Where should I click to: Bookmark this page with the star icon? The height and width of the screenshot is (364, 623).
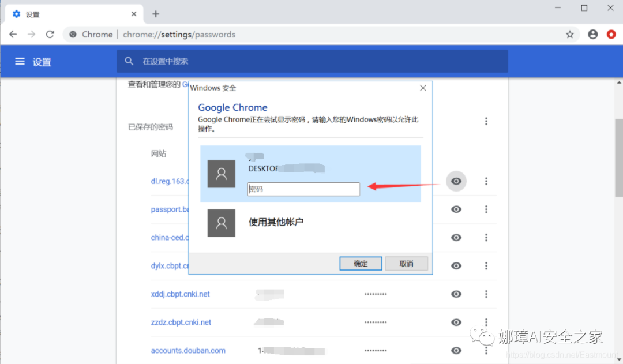click(570, 35)
